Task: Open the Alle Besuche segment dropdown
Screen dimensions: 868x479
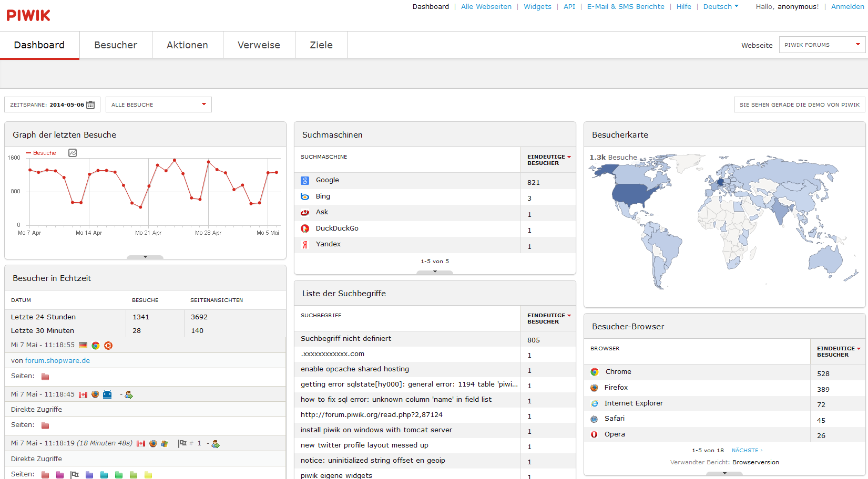Action: pyautogui.click(x=158, y=105)
